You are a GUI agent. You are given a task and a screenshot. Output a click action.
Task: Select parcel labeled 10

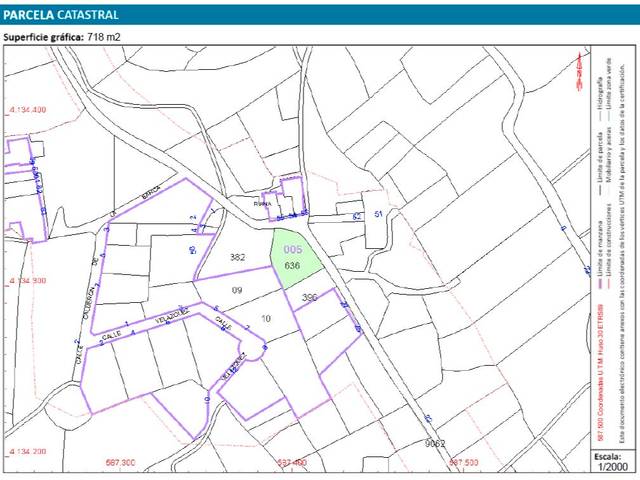(x=265, y=318)
